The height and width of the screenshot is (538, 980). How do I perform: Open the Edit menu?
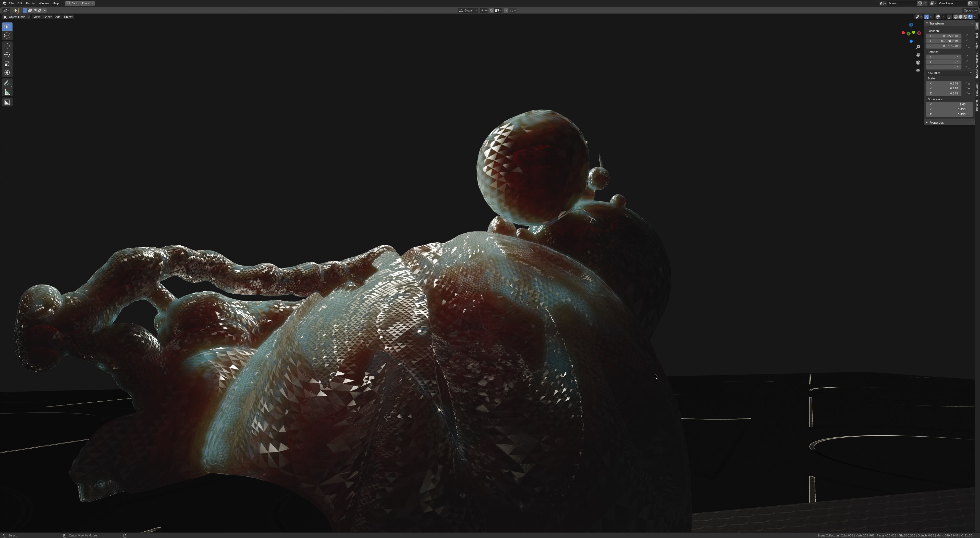click(20, 3)
